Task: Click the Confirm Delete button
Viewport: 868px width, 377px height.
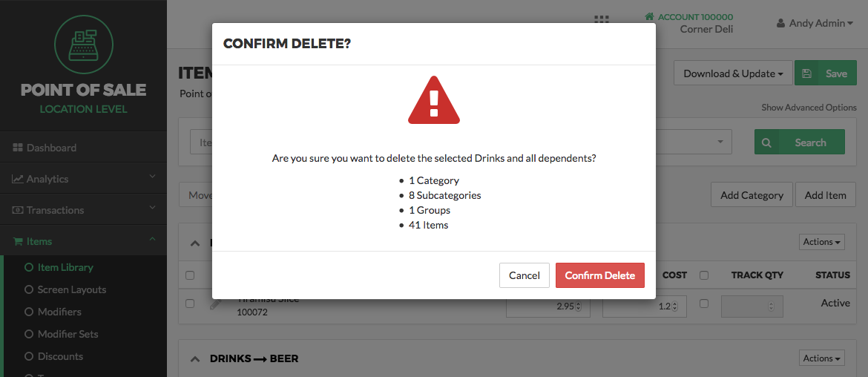Action: [600, 275]
